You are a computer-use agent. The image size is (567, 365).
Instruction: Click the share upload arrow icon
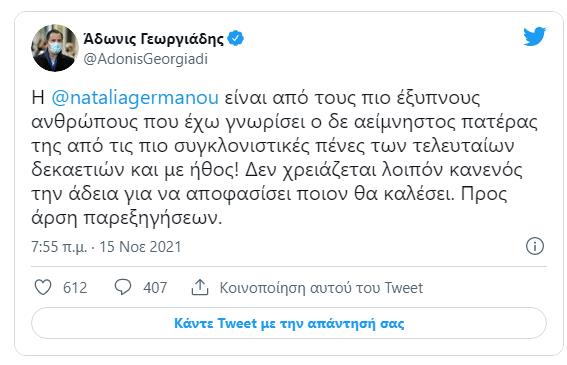200,287
